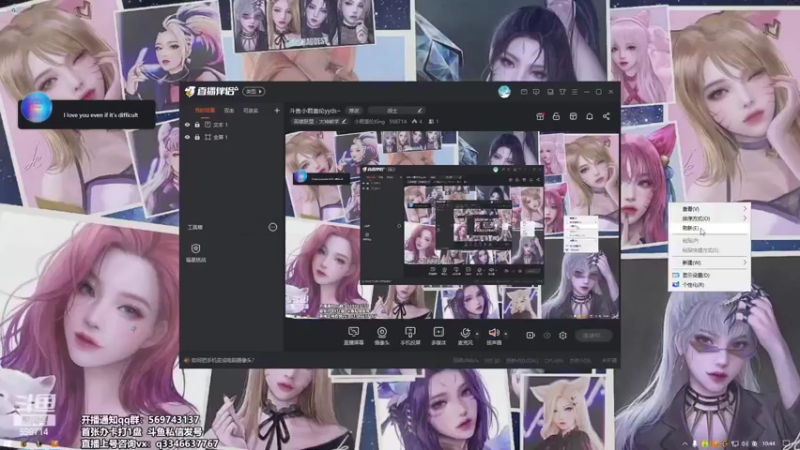This screenshot has height=450, width=800.
Task: Click the button beside the stream title
Action: tap(354, 110)
